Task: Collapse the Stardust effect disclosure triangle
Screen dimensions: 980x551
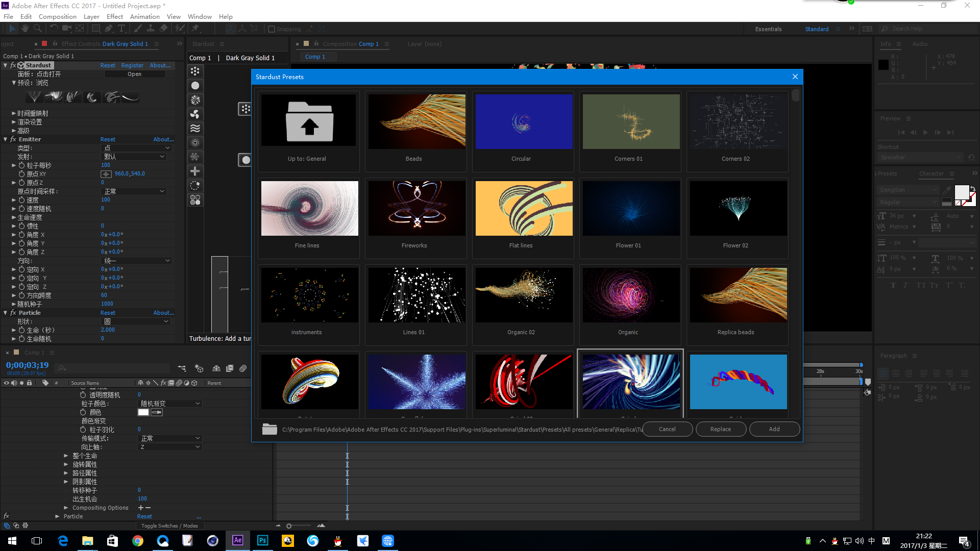Action: (6, 65)
